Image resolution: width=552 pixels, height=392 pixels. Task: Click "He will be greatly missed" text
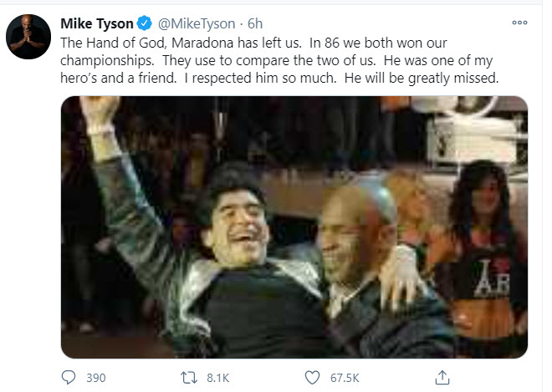click(422, 78)
